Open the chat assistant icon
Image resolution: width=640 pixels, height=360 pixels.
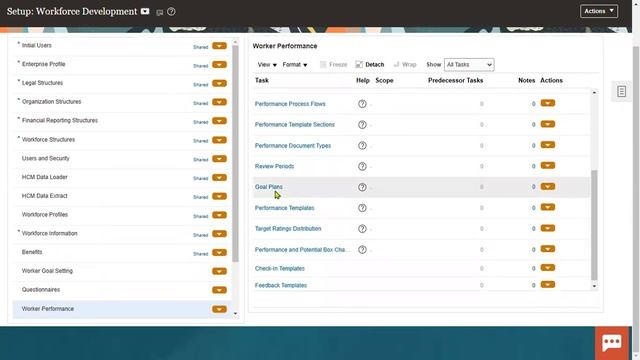(x=611, y=343)
